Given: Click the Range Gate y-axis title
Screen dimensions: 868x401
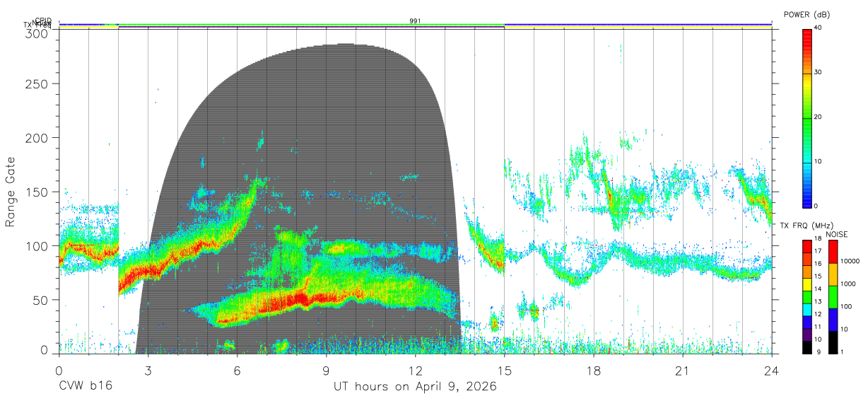Looking at the screenshot, I should tap(11, 192).
